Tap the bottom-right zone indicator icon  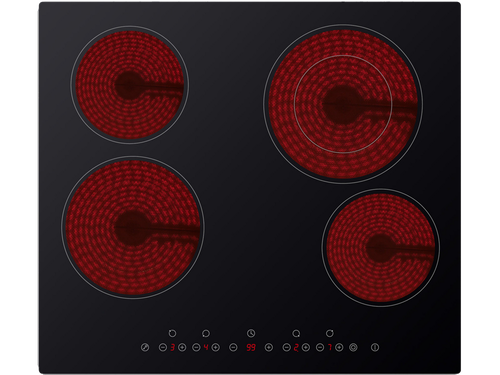pos(296,333)
